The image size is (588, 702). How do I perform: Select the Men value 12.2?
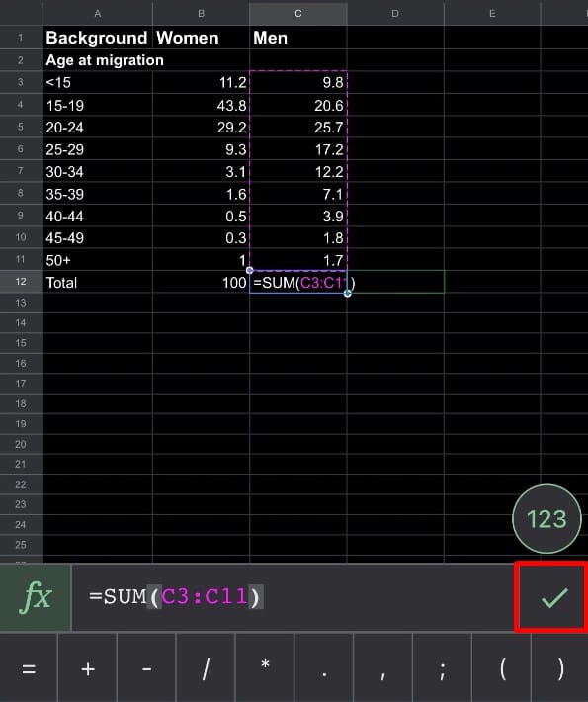point(298,171)
